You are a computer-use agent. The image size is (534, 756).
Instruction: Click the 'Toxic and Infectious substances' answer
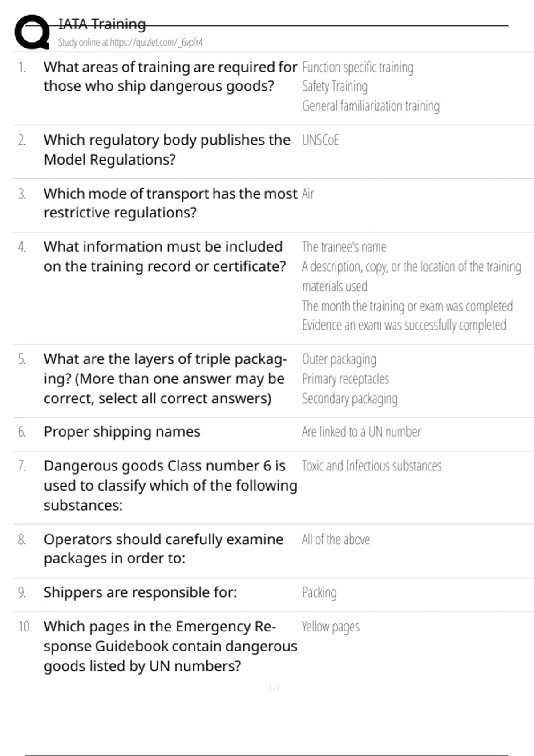[x=372, y=466]
